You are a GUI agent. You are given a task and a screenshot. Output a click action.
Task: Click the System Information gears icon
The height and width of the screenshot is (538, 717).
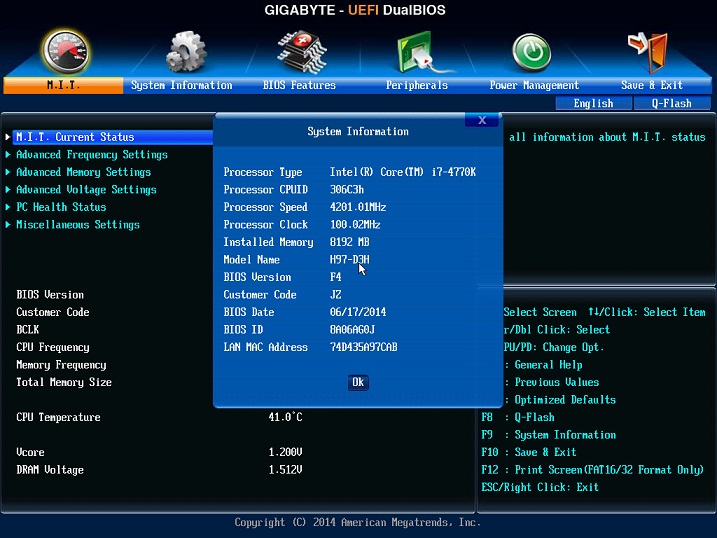pyautogui.click(x=186, y=52)
